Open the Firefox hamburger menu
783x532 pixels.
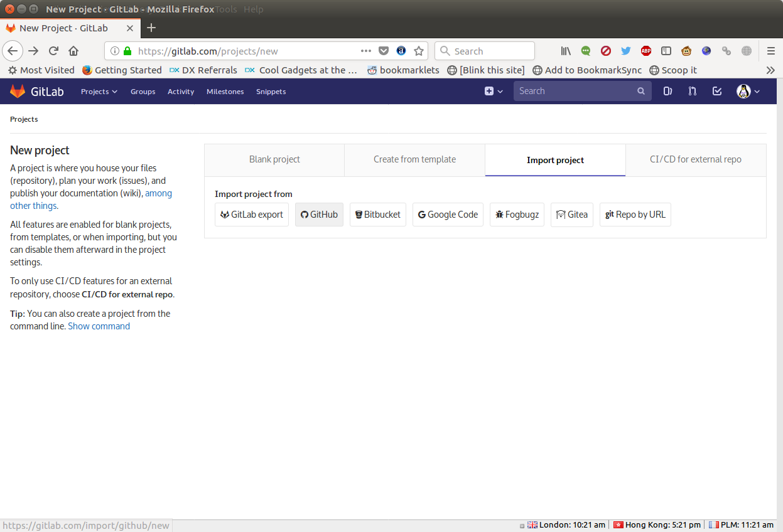(x=771, y=51)
